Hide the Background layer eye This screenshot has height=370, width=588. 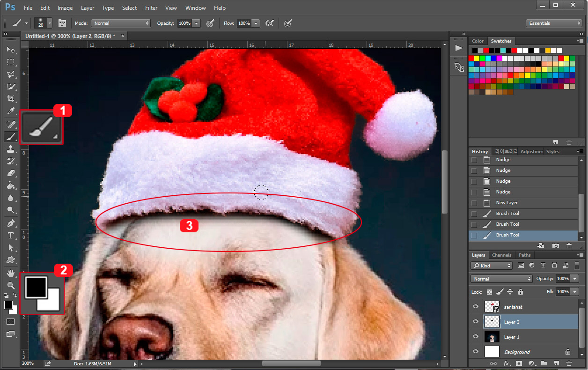click(x=476, y=352)
